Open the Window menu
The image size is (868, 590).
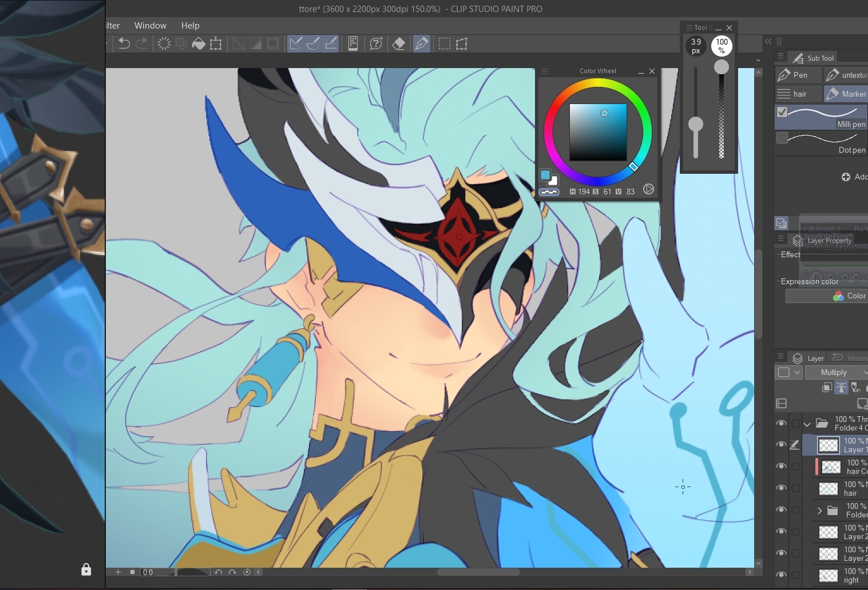[x=150, y=26]
